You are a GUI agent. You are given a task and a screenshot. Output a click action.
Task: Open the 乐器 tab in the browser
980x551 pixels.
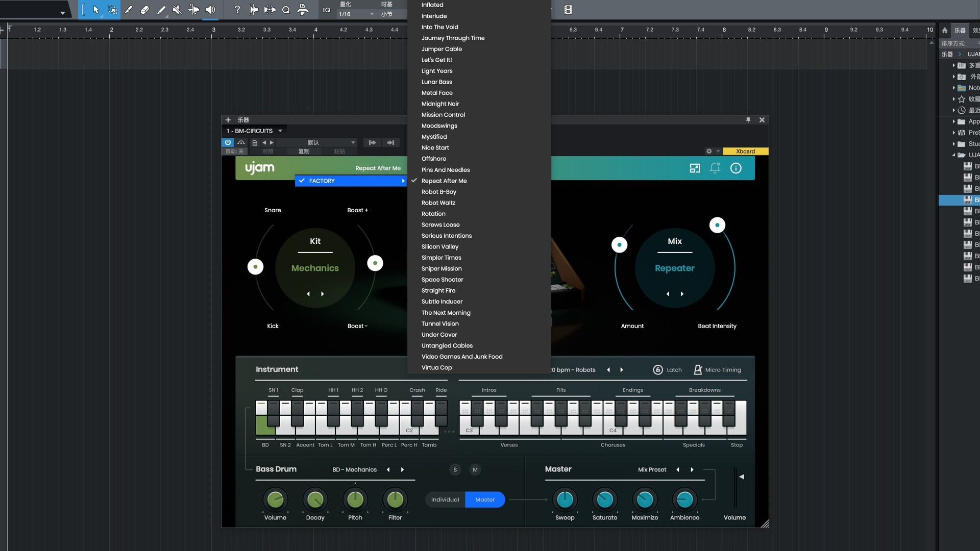click(960, 30)
